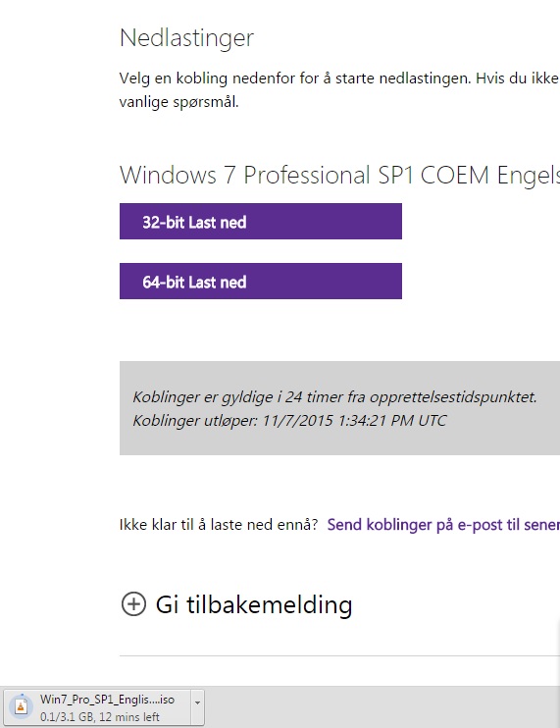Click the 11/7/2015 1:34:21 PM UTC timestamp

pos(354,421)
